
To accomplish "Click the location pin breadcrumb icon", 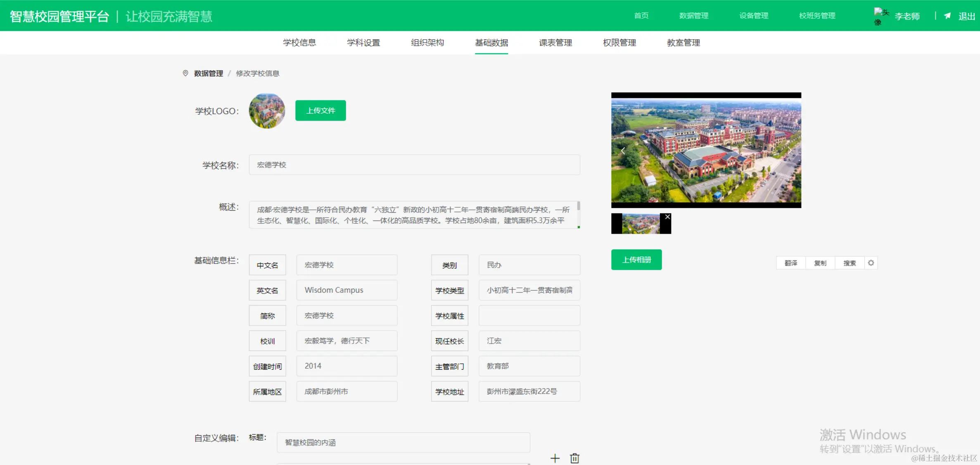I will coord(185,73).
